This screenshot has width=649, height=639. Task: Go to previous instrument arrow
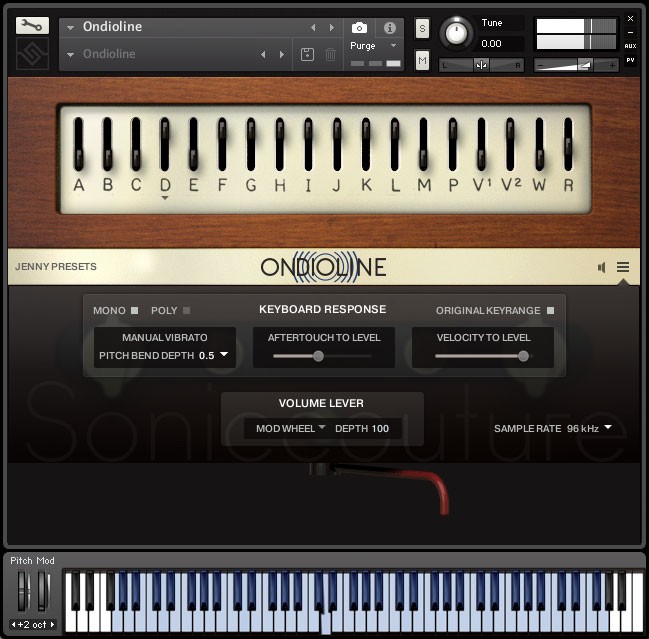coord(313,27)
